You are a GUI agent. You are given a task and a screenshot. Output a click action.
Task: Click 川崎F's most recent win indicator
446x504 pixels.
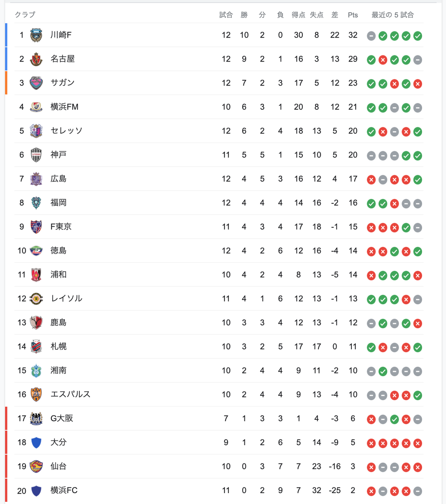point(418,36)
